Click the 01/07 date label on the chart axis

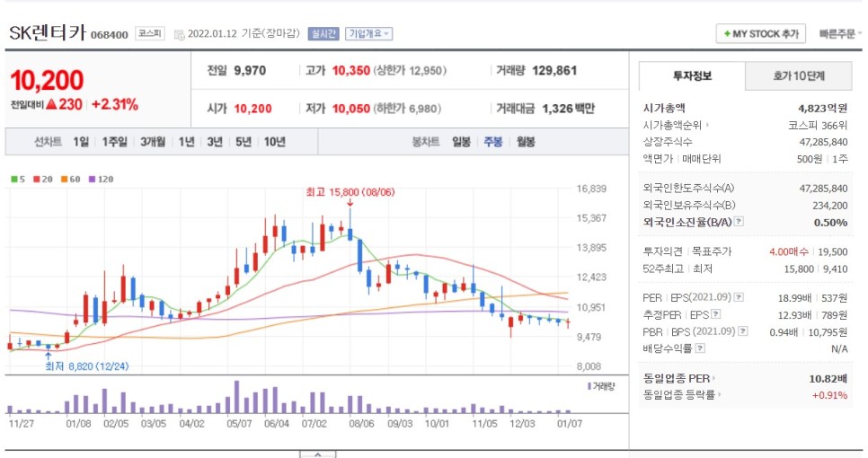tap(570, 424)
